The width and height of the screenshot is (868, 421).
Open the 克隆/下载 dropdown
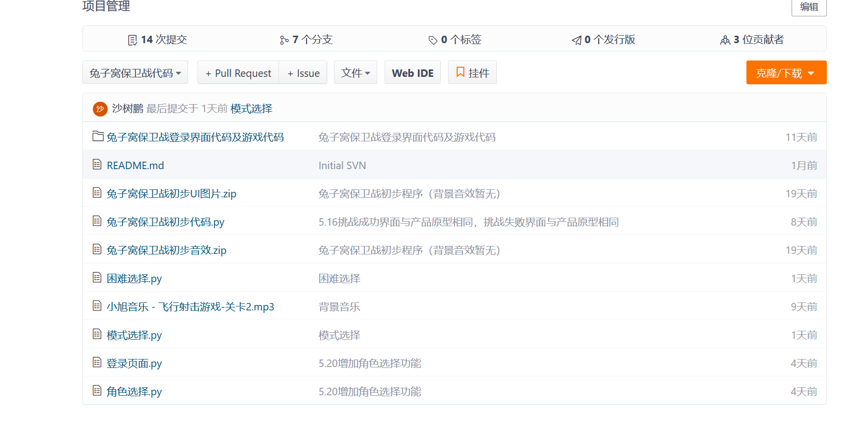tap(786, 72)
